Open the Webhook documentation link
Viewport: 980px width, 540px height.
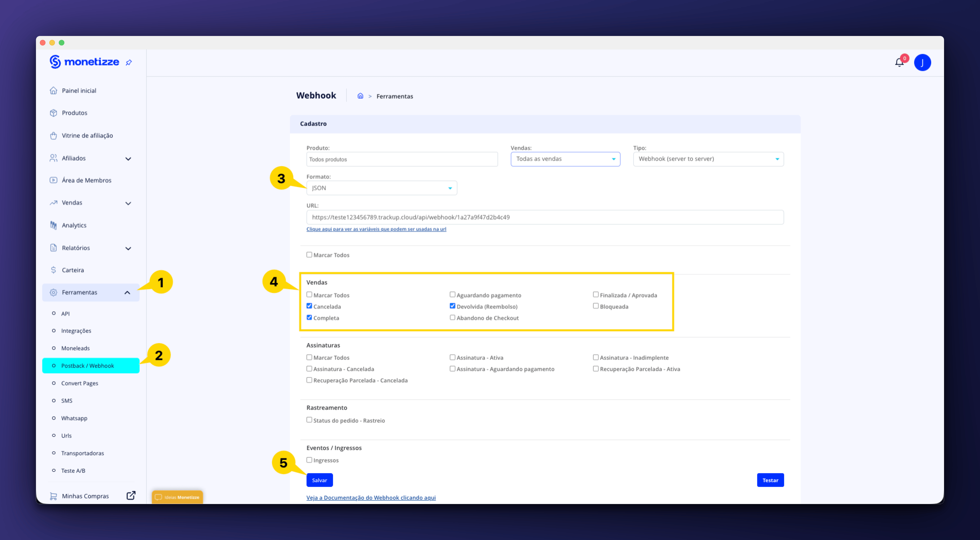[371, 498]
